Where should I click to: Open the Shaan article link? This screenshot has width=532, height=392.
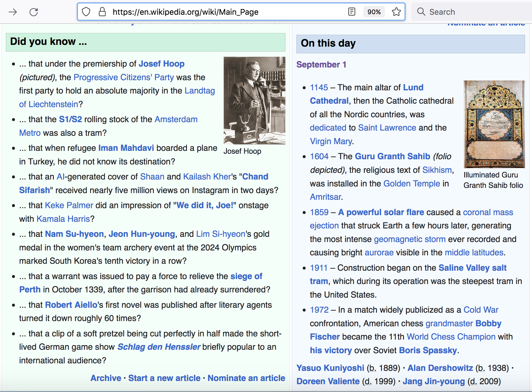(x=152, y=177)
